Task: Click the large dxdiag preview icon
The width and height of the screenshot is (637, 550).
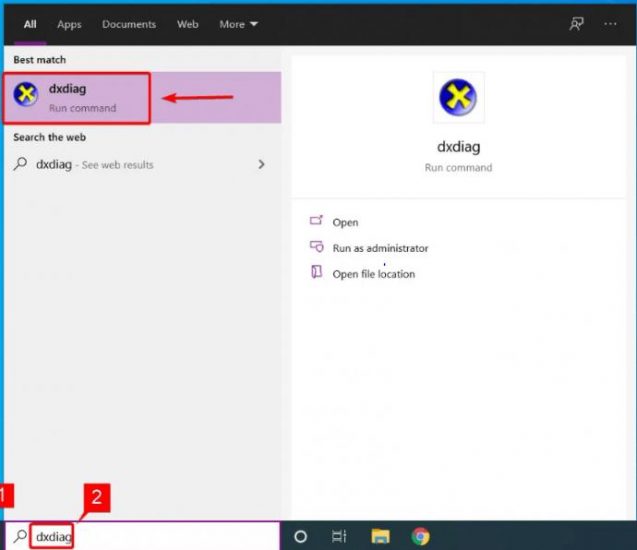Action: pos(458,97)
